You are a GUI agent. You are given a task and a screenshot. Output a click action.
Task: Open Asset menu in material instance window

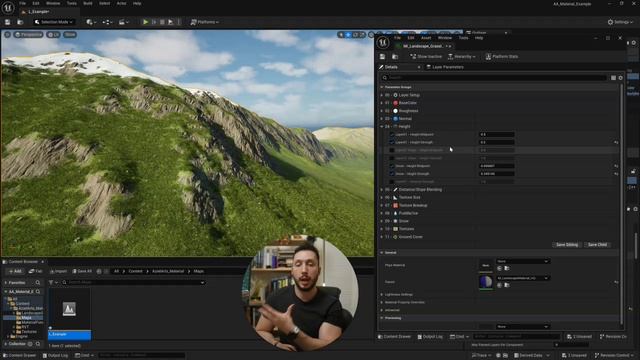point(426,38)
